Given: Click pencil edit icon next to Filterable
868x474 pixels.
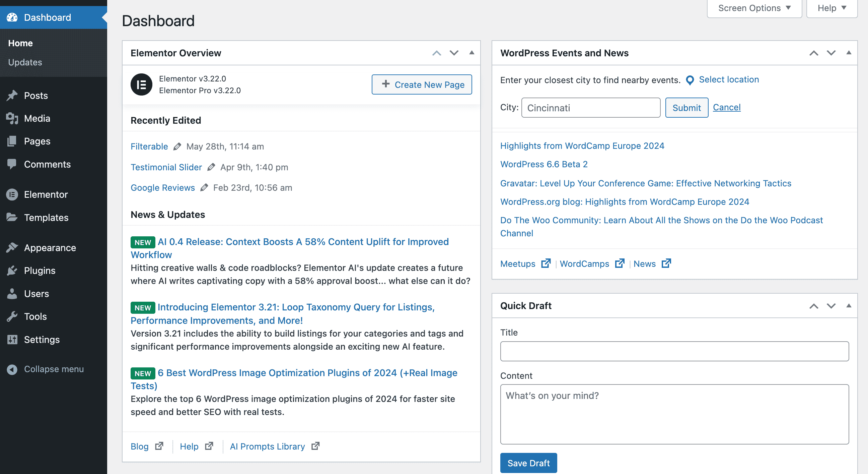Looking at the screenshot, I should (177, 146).
